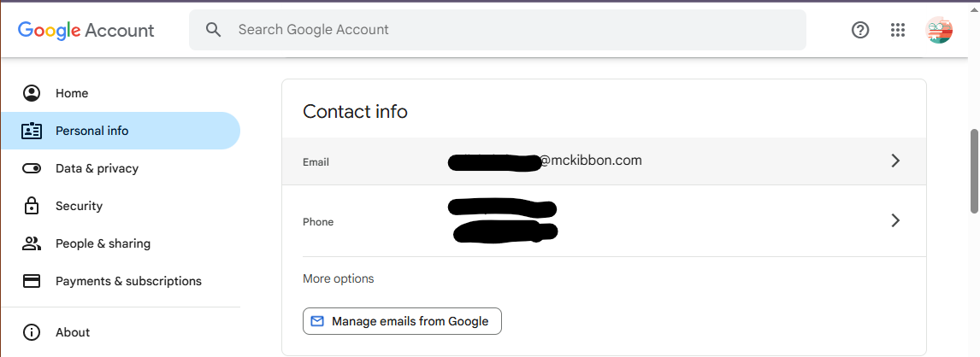Click the Home sidebar icon
This screenshot has width=980, height=357.
32,93
